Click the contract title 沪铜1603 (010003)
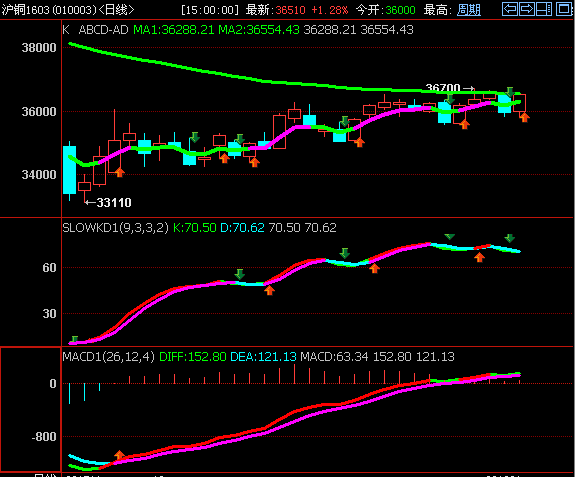The width and height of the screenshot is (575, 477). click(49, 10)
